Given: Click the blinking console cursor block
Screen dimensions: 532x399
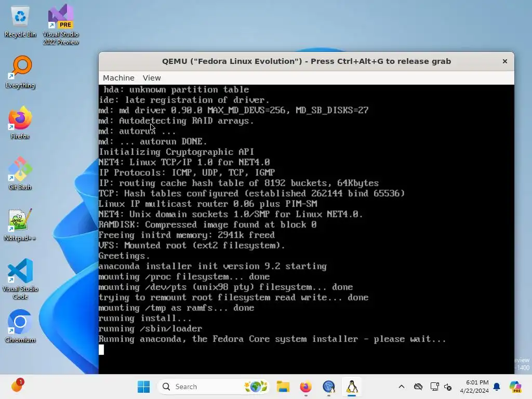Looking at the screenshot, I should click(101, 350).
